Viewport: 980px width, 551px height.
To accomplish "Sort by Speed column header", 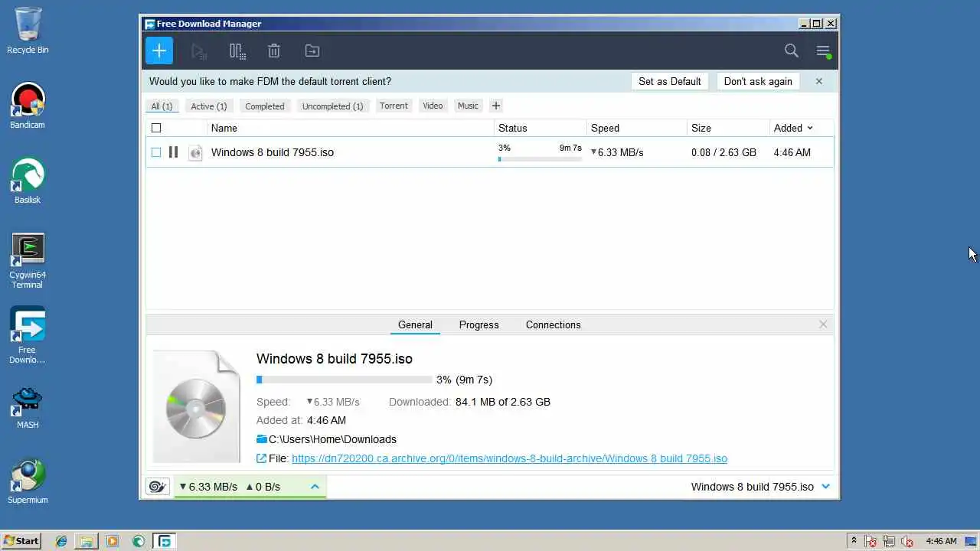I will click(637, 128).
